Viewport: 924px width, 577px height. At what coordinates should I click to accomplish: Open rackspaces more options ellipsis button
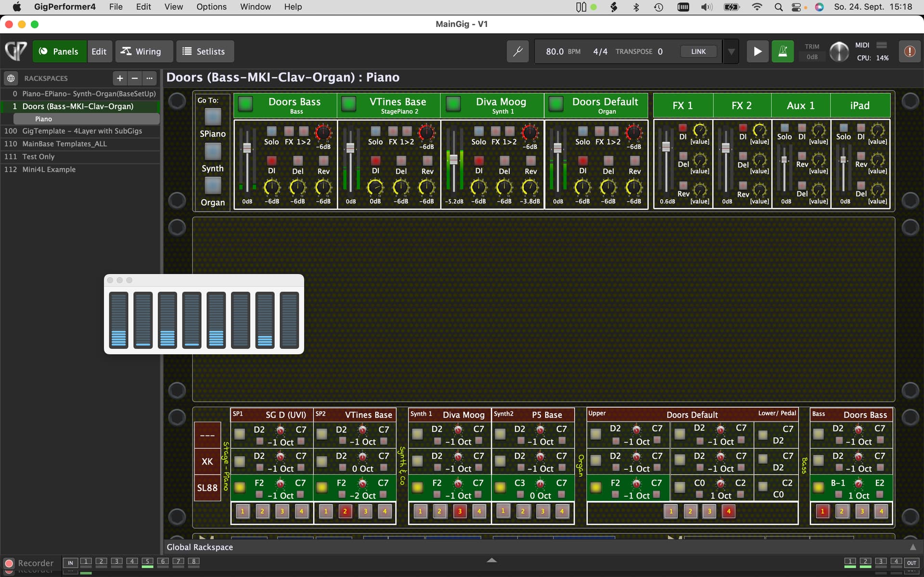150,78
